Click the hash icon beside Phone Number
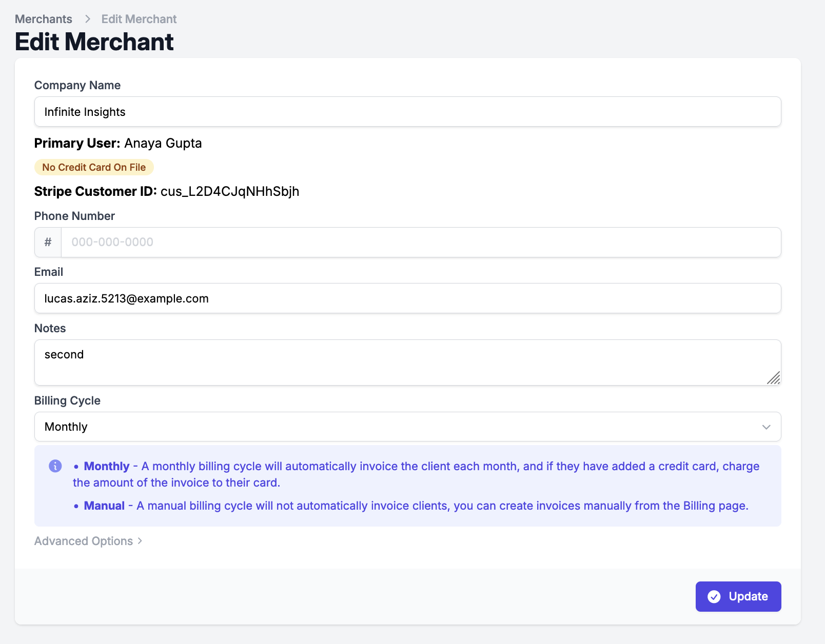 pos(48,242)
